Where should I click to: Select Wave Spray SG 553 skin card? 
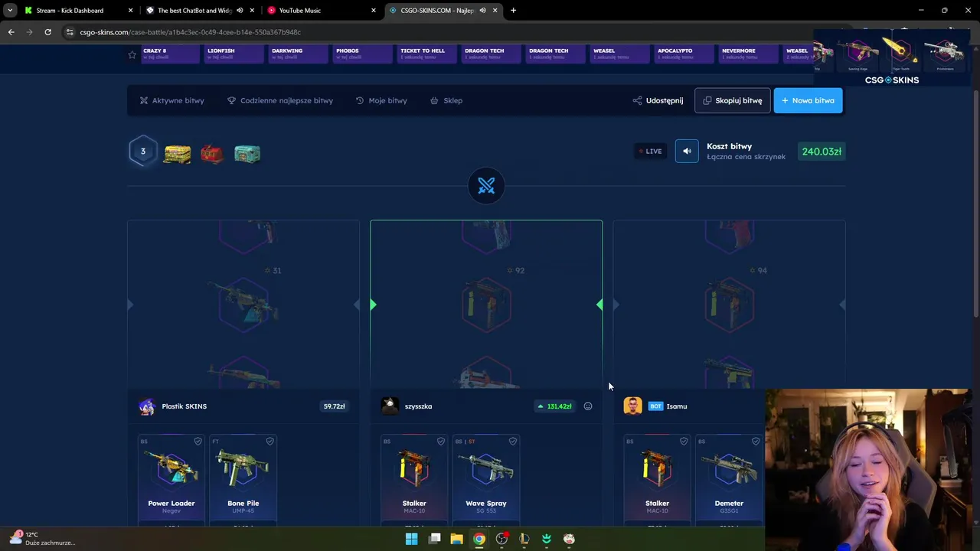point(486,480)
